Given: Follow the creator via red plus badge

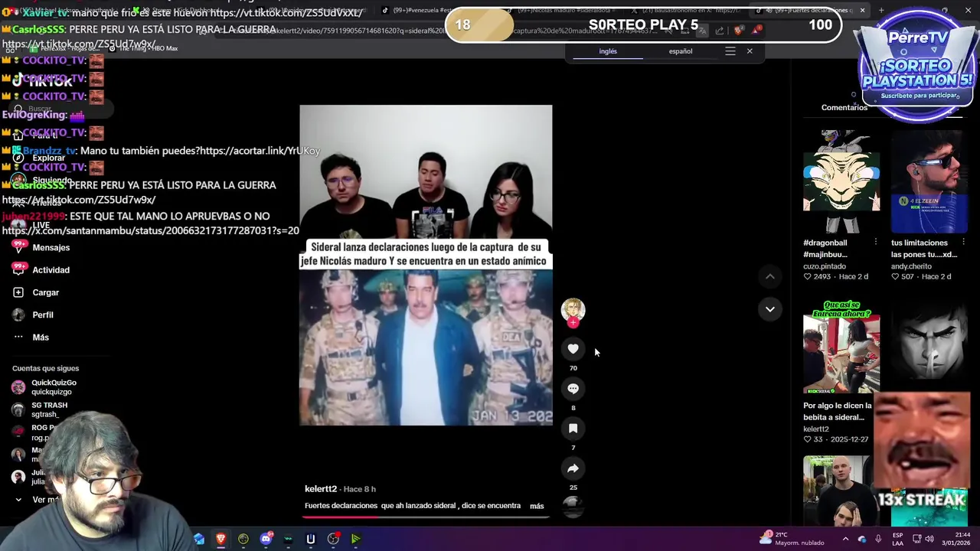Looking at the screenshot, I should 573,323.
